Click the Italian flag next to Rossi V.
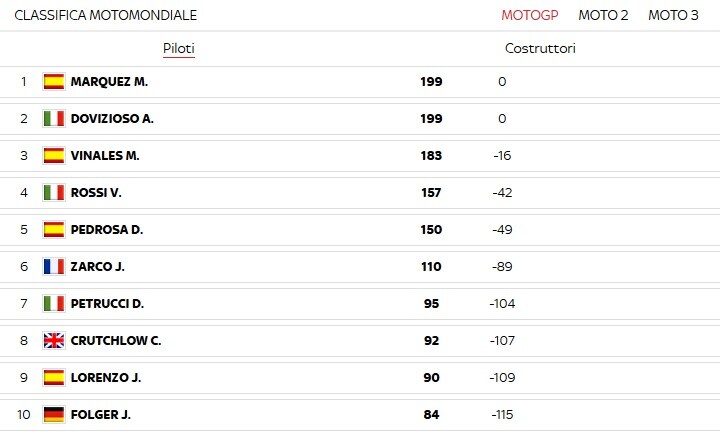This screenshot has width=720, height=433. point(54,192)
